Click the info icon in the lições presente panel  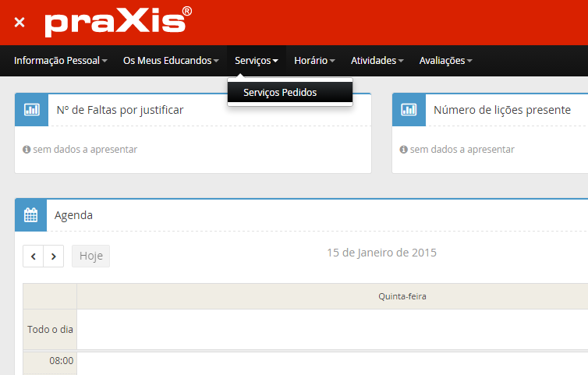404,150
